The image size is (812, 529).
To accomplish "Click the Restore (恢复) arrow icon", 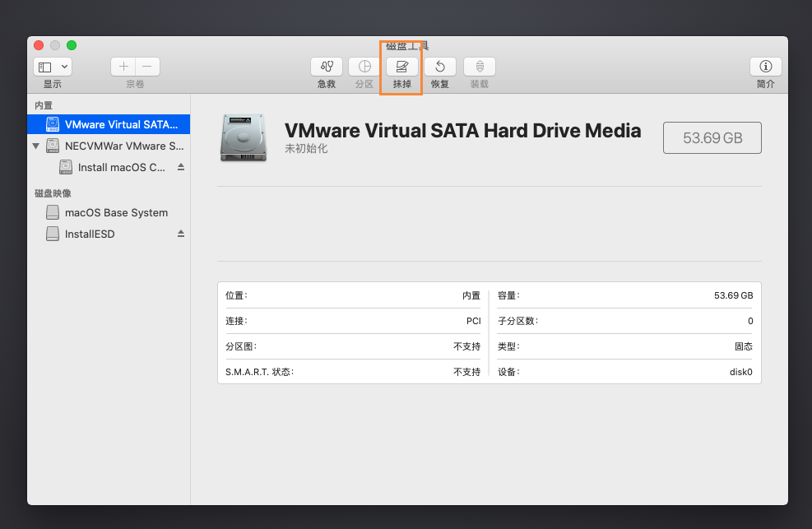I will (439, 67).
